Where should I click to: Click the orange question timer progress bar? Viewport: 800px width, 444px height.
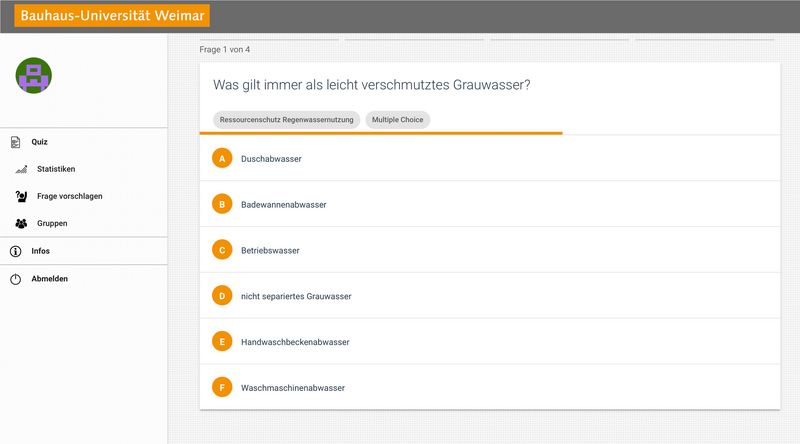381,133
